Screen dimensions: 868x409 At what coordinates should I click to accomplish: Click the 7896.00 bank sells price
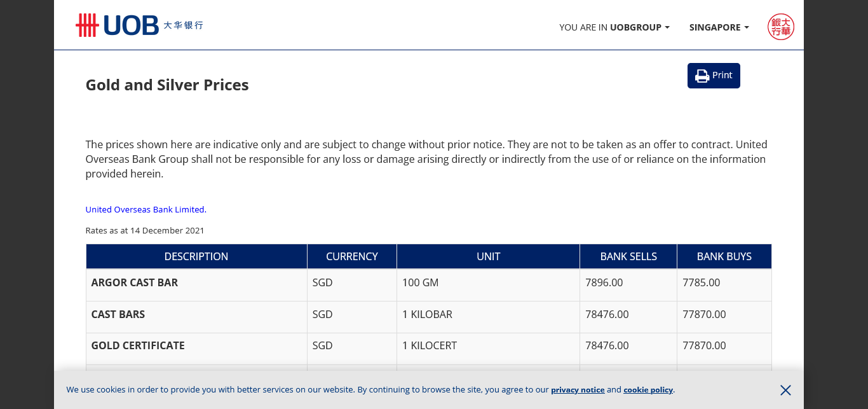pyautogui.click(x=604, y=282)
